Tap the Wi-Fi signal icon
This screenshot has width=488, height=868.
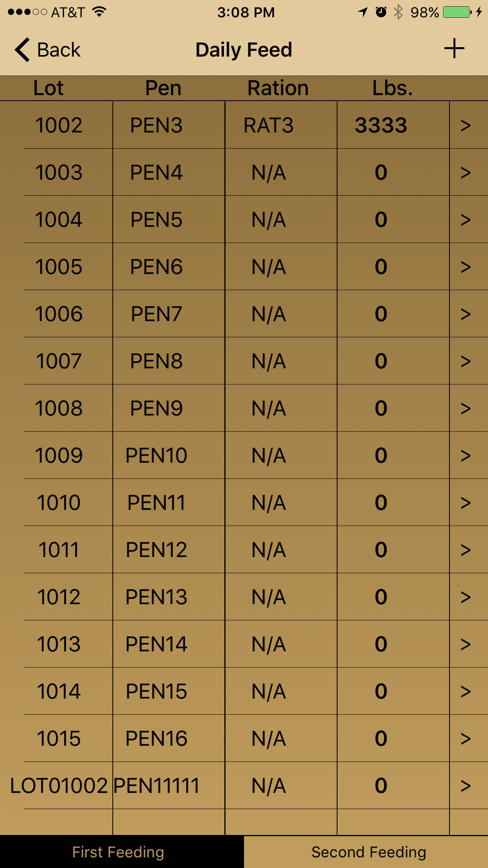tap(99, 12)
